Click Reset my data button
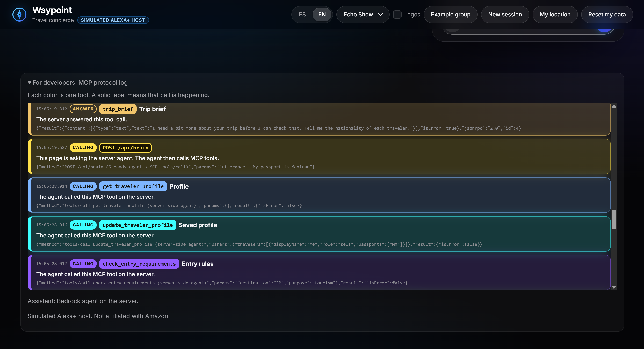644x349 pixels. [607, 15]
